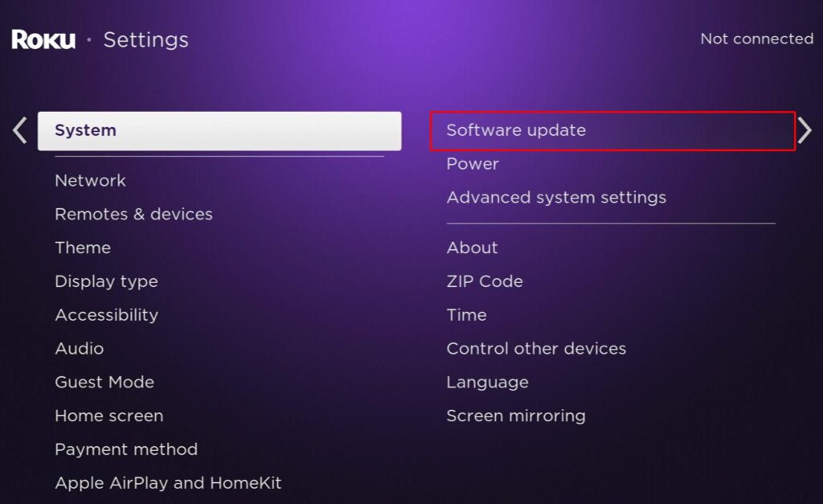
Task: Select Screen mirroring option
Action: 516,416
